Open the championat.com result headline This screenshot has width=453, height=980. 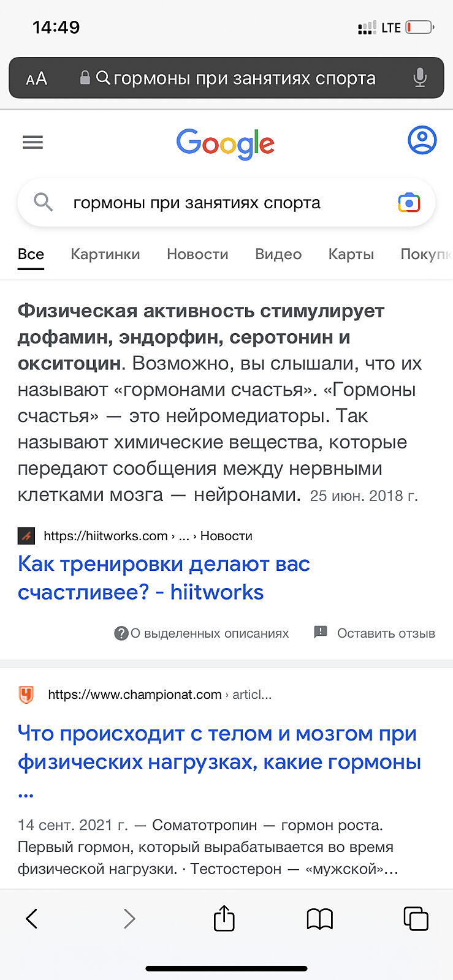[x=219, y=748]
